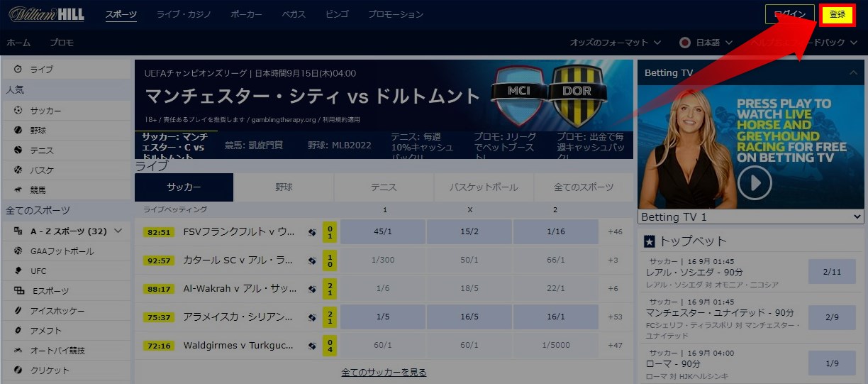
Task: Click the Japan flag language icon
Action: click(685, 43)
